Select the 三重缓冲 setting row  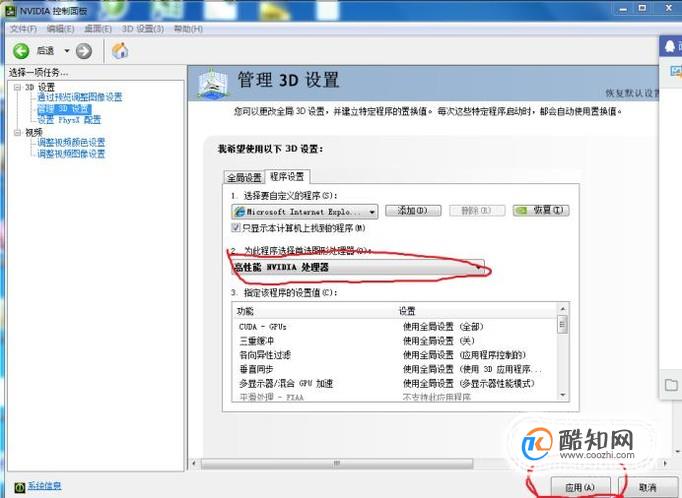[394, 341]
